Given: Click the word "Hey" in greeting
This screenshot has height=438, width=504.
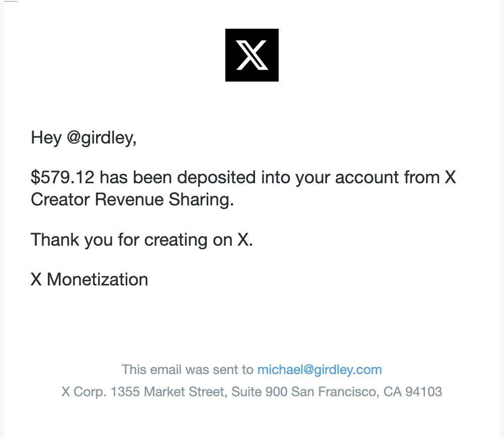Looking at the screenshot, I should [x=46, y=137].
